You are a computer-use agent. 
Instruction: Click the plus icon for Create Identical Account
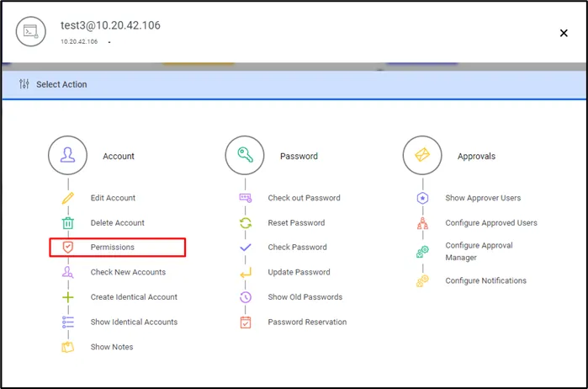68,297
